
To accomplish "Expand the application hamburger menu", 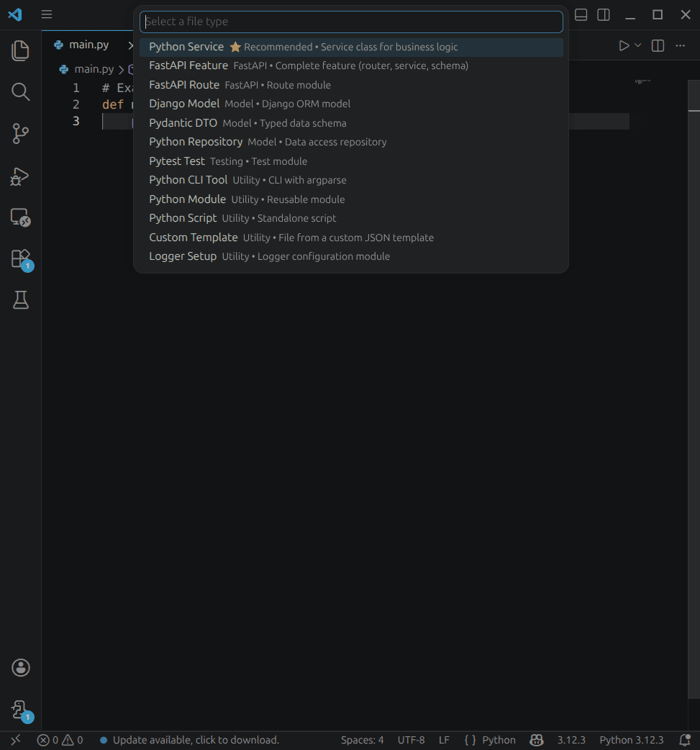I will (46, 14).
